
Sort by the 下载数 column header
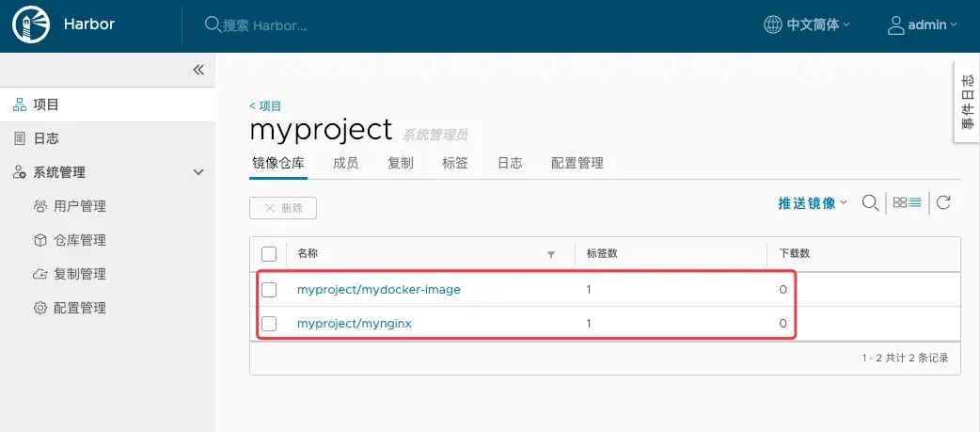click(x=795, y=253)
